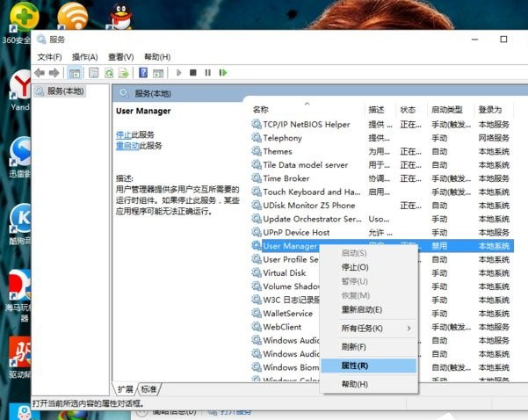The height and width of the screenshot is (420, 528).
Task: Click the 360 security desktop icon
Action: (18, 18)
